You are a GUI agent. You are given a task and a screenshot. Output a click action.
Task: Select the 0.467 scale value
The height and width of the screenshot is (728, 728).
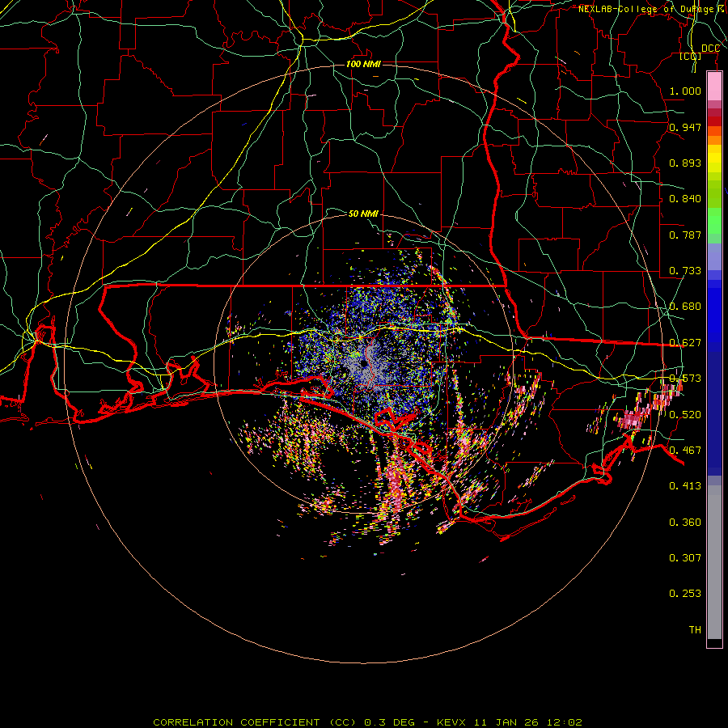click(x=685, y=451)
